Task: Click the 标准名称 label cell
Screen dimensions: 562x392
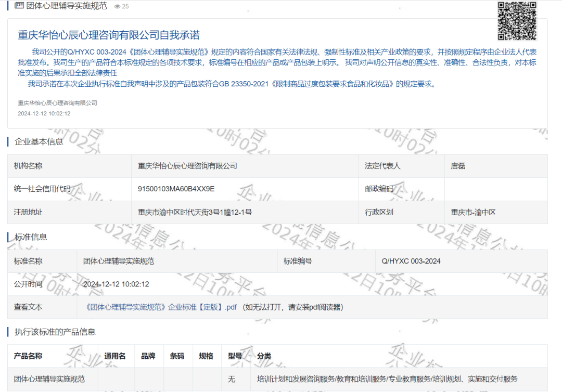Action: (x=42, y=261)
